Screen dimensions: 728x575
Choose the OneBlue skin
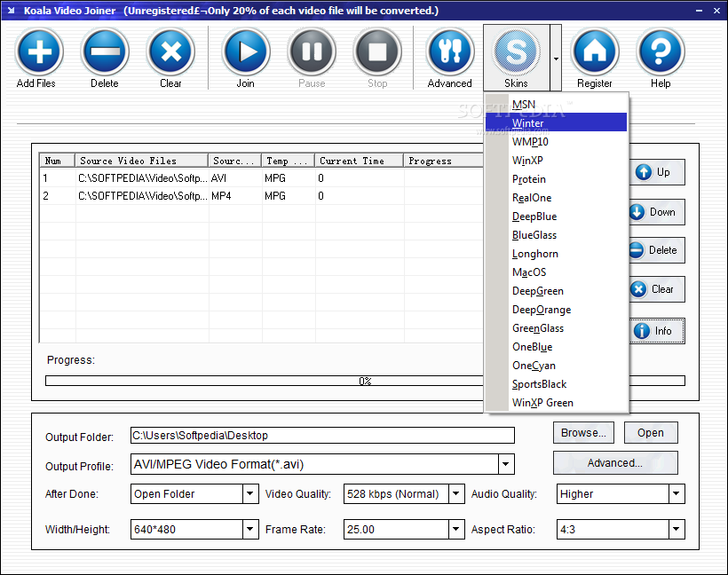coord(556,347)
